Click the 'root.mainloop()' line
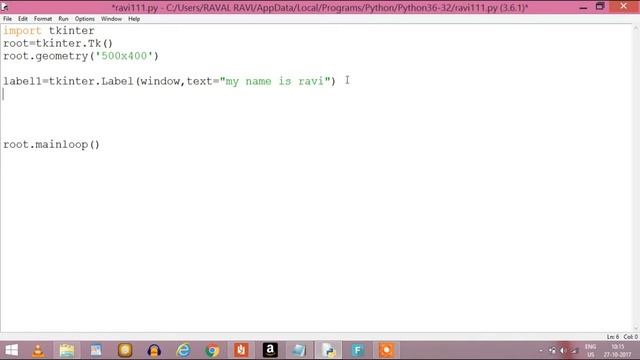The height and width of the screenshot is (360, 640). coord(51,144)
